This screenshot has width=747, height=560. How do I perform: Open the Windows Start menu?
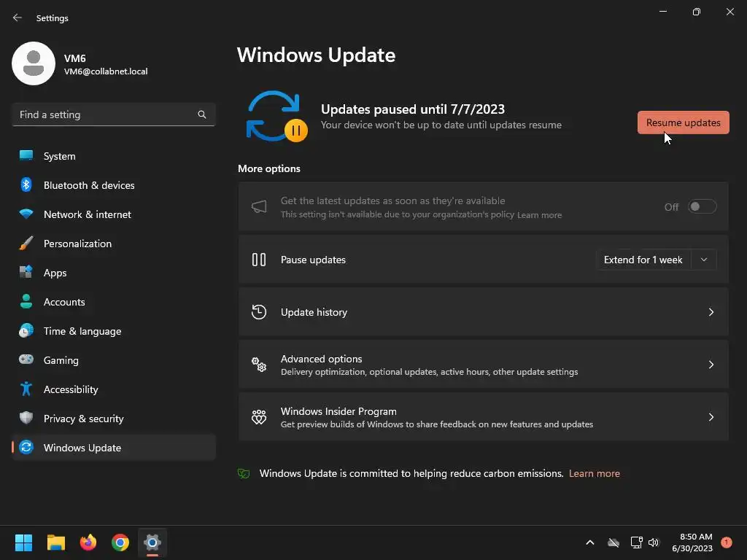coord(23,542)
